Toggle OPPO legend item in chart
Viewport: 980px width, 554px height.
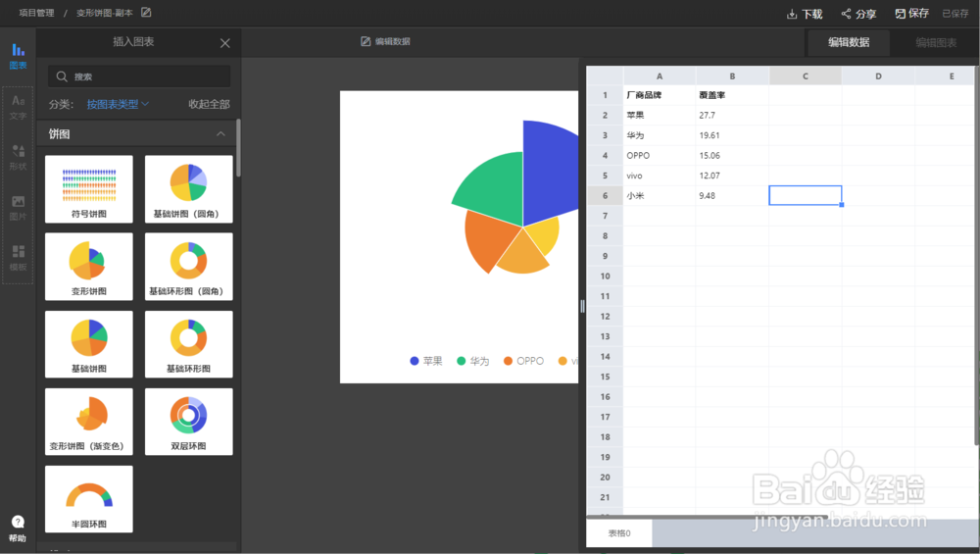(x=523, y=361)
